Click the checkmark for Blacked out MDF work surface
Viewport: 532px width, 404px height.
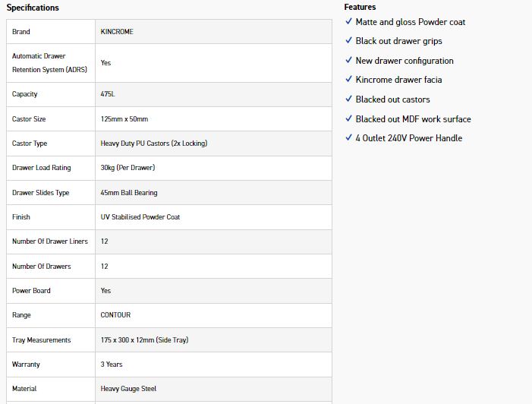(x=348, y=119)
